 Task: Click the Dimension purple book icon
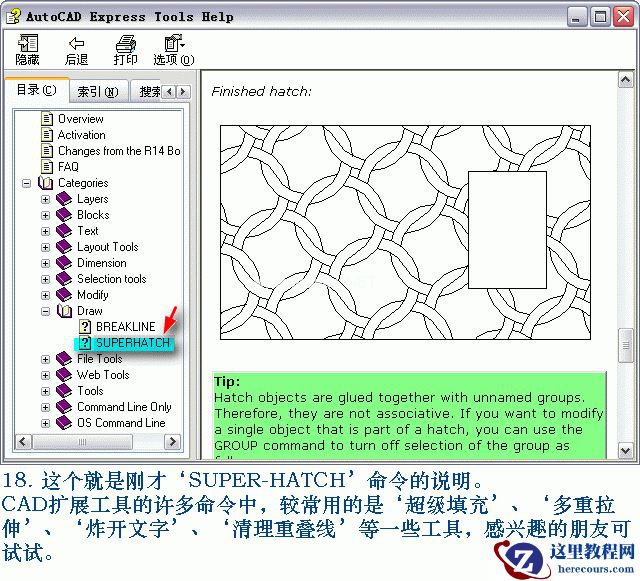tap(64, 263)
